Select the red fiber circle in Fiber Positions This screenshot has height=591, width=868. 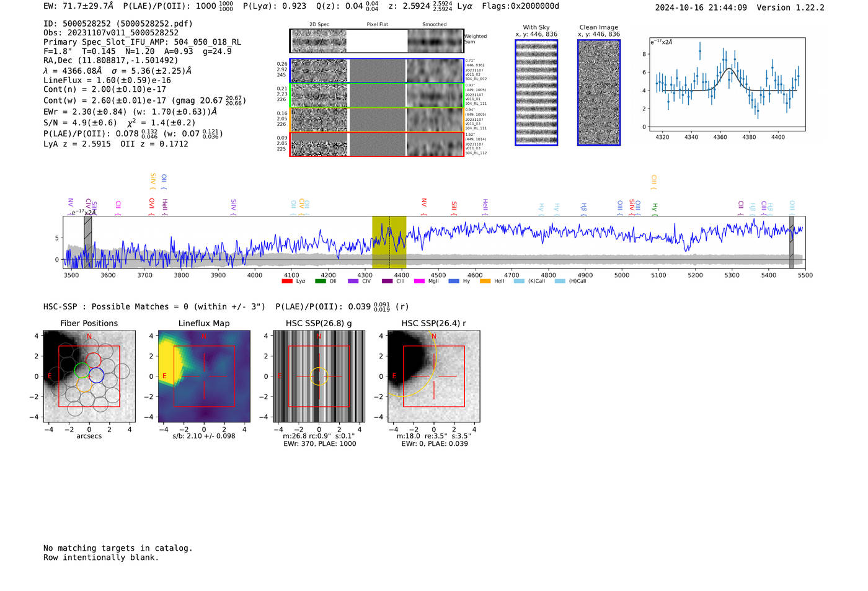[x=93, y=360]
